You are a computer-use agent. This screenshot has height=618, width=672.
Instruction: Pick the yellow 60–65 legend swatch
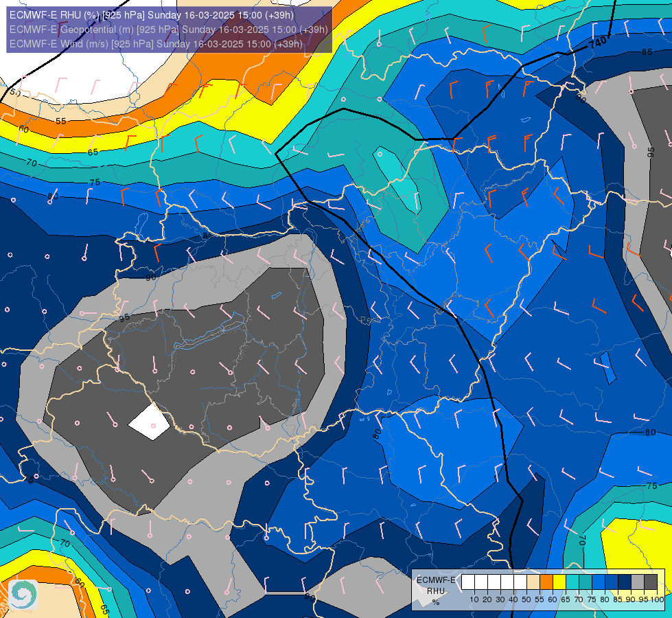point(559,582)
